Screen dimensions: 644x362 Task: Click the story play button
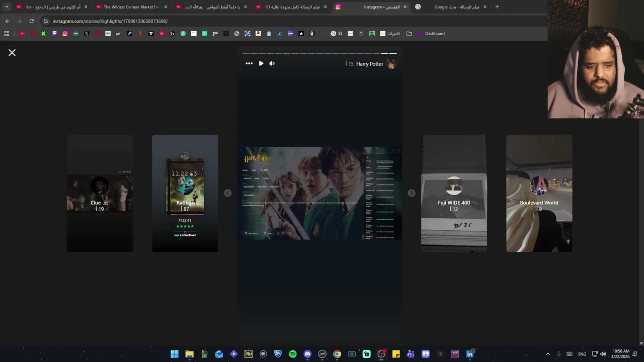pyautogui.click(x=261, y=63)
